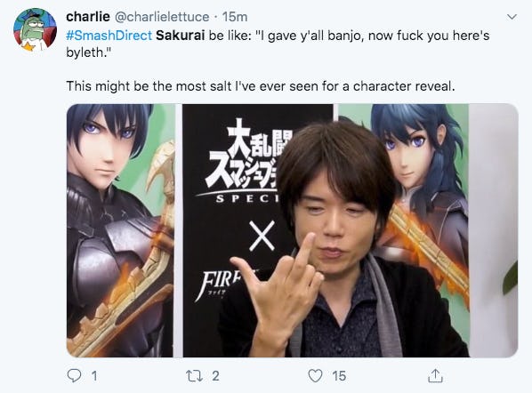Screen dimensions: 532x393
Task: Click the reply count number 1
Action: tap(94, 376)
